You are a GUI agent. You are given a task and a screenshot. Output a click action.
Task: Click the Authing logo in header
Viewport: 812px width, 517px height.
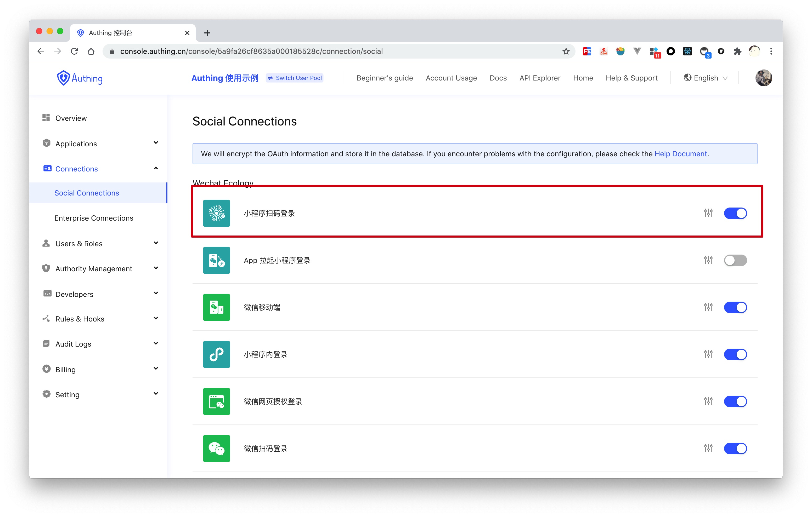(80, 78)
